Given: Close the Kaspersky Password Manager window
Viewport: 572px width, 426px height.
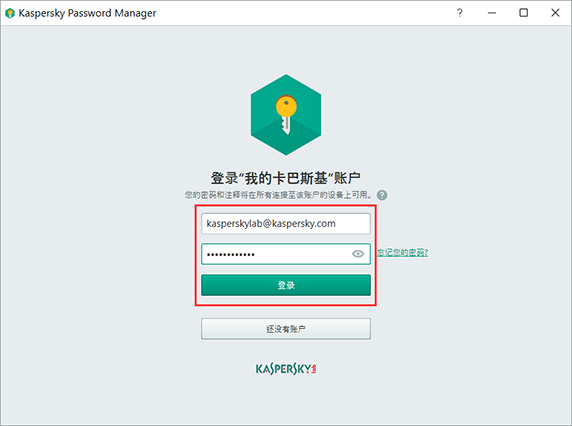Looking at the screenshot, I should point(555,13).
